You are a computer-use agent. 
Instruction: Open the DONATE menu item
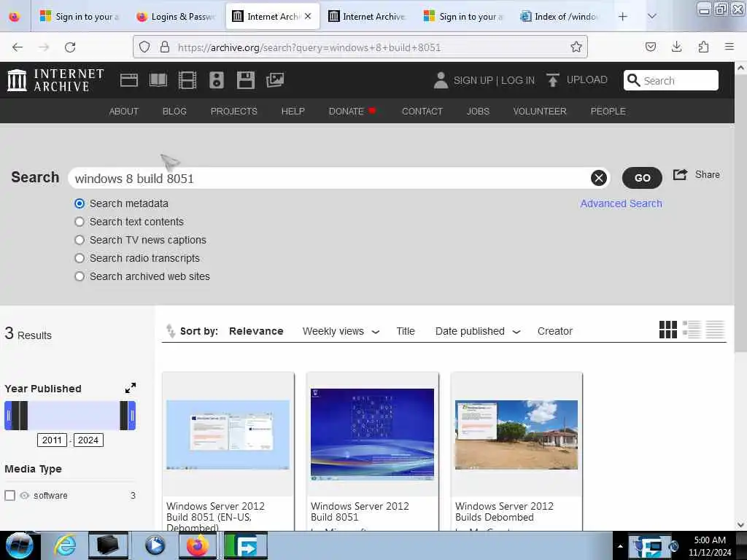pyautogui.click(x=352, y=112)
